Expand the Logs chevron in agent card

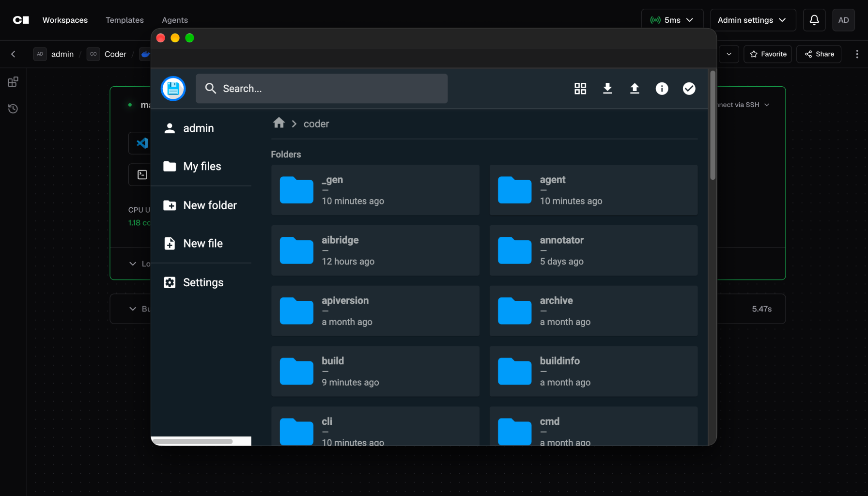133,263
